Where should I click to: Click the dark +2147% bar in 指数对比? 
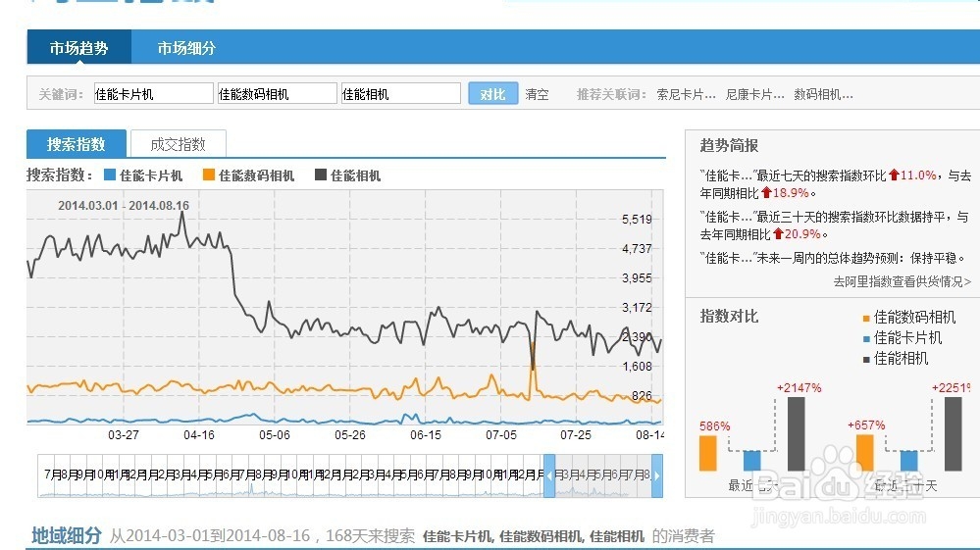coord(797,434)
